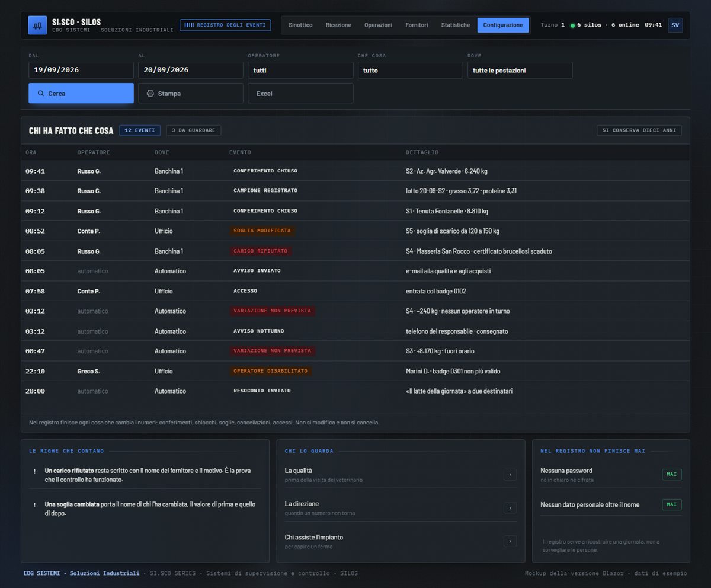Click Variazione non prevista in the 00:47 row
Screen dimensions: 711x588
(x=272, y=351)
